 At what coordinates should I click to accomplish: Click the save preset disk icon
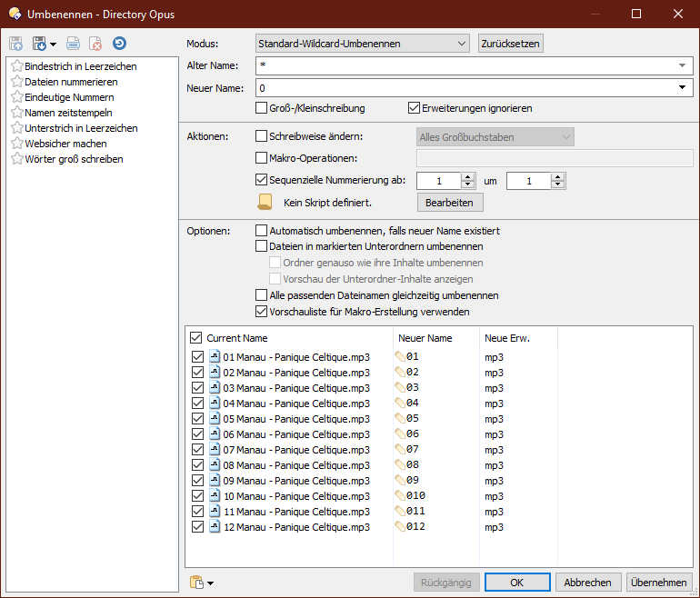(x=39, y=44)
